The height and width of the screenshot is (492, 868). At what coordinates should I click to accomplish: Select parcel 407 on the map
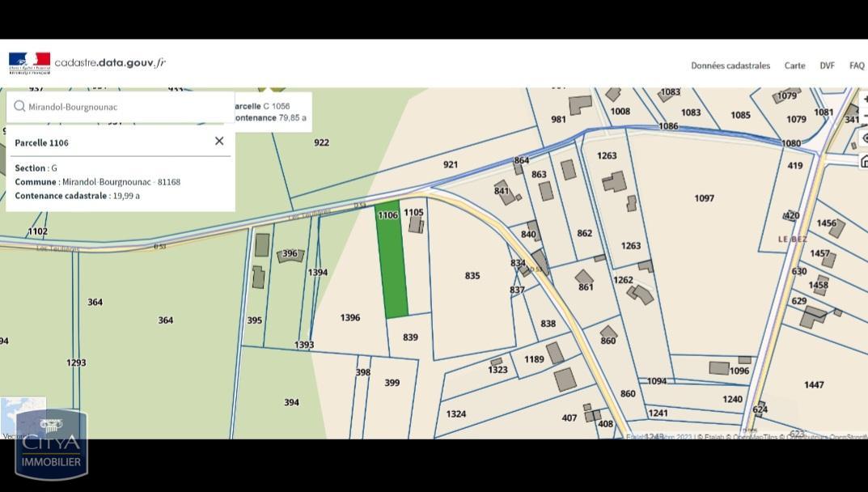coord(569,418)
